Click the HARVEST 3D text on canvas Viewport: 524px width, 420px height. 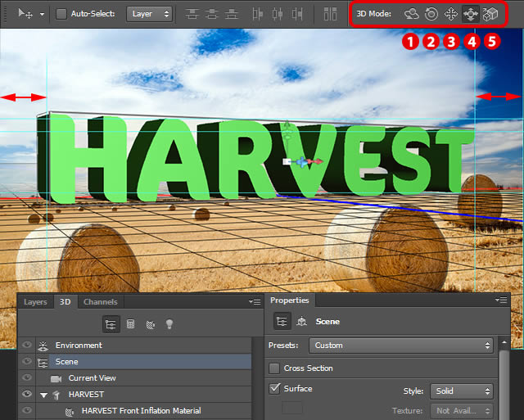pyautogui.click(x=255, y=159)
